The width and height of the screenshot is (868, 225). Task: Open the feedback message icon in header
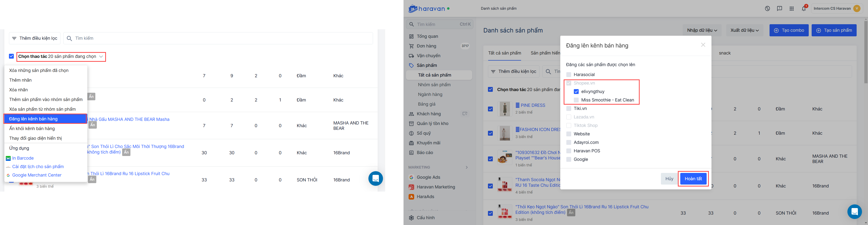click(779, 8)
